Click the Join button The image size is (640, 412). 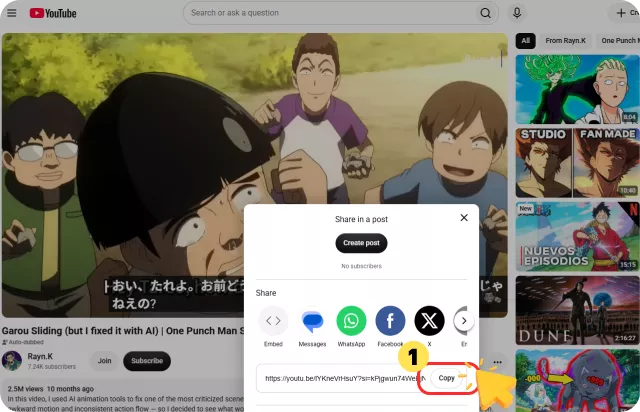click(104, 361)
